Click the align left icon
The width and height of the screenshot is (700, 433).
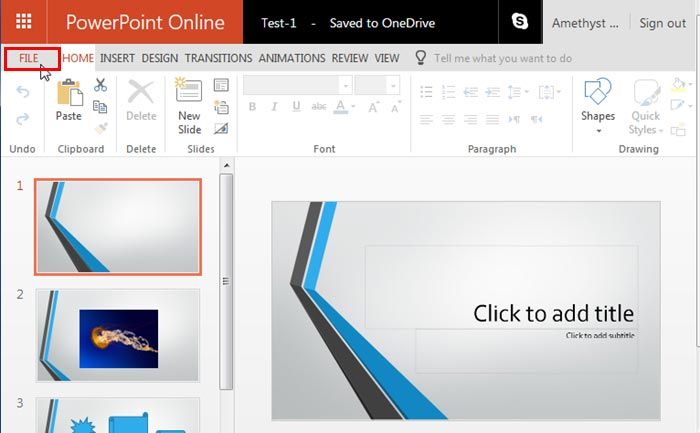tap(426, 119)
